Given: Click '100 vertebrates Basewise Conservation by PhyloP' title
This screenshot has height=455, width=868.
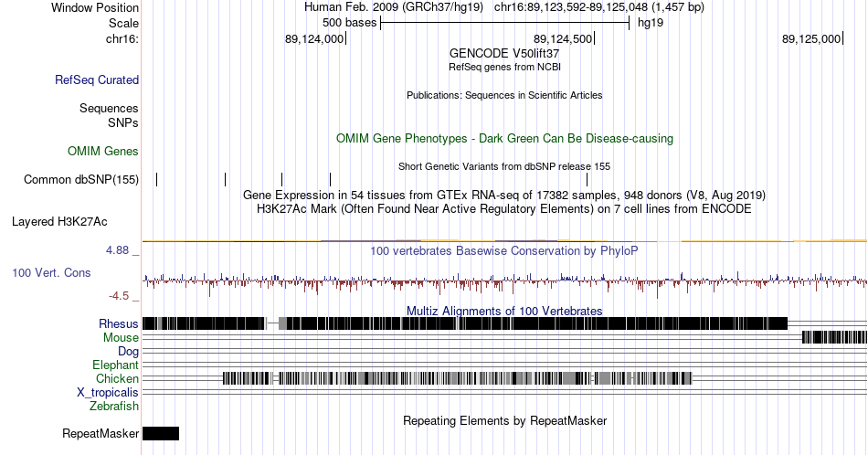Looking at the screenshot, I should click(504, 250).
